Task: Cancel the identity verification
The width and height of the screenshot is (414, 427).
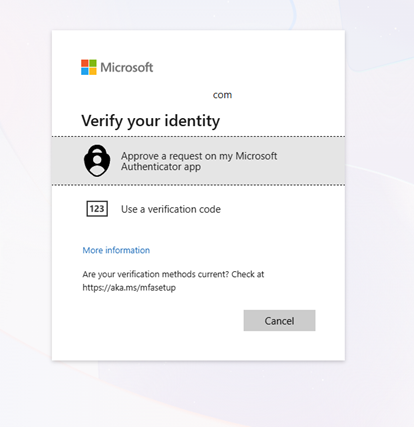Action: pos(279,321)
